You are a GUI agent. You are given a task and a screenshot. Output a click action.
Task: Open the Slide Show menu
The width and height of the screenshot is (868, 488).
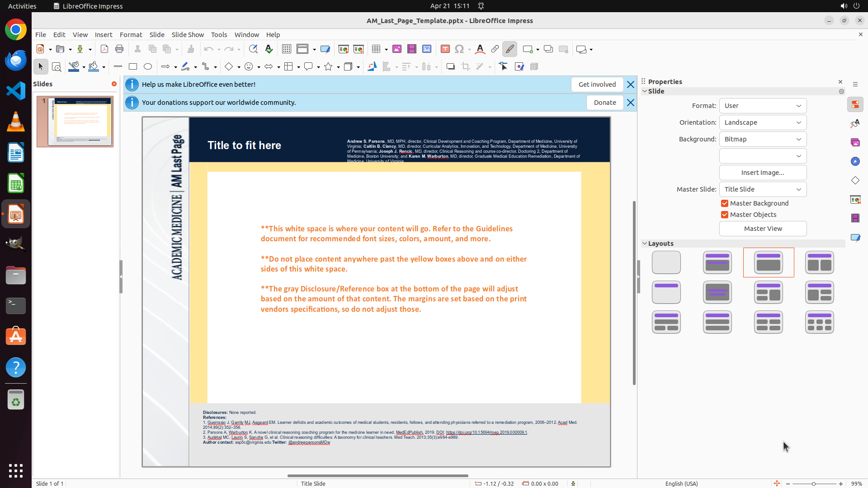coord(188,35)
